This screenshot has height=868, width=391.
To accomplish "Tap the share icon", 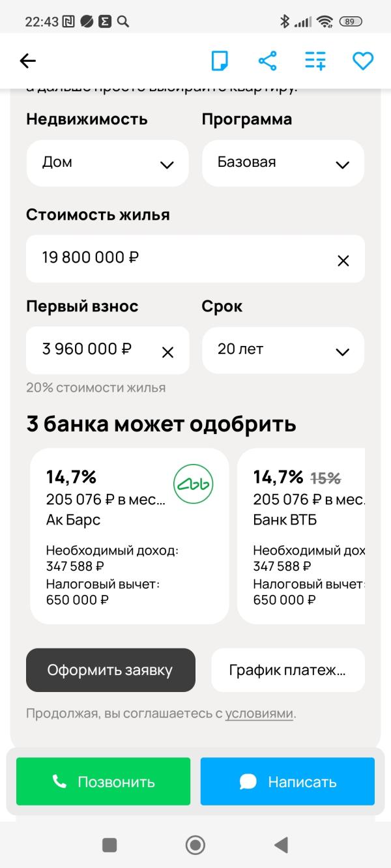I will pos(267,61).
